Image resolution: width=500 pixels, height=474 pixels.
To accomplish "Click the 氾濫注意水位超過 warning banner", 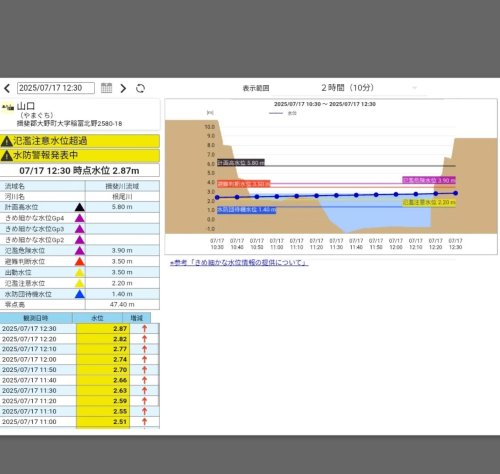I will [x=80, y=141].
